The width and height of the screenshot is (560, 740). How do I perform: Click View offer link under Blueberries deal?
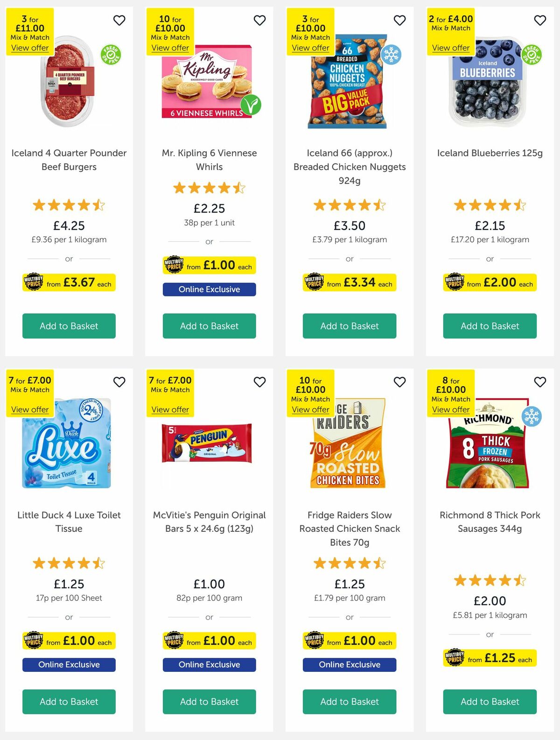(451, 48)
